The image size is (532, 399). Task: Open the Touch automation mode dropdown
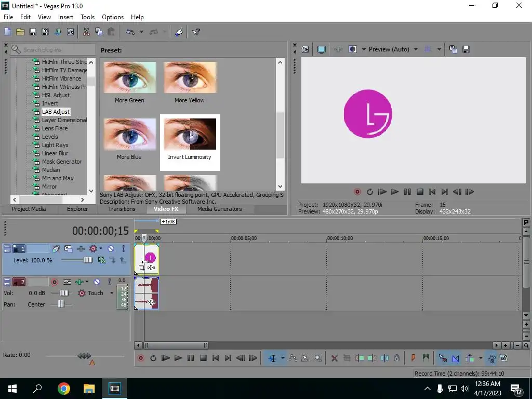(x=112, y=293)
